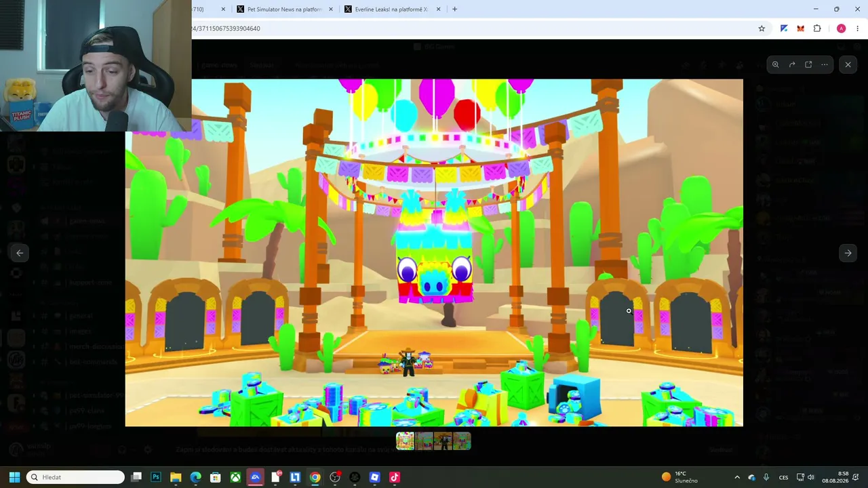
Task: Open the taskbar app with 9+ badge
Action: tap(275, 477)
